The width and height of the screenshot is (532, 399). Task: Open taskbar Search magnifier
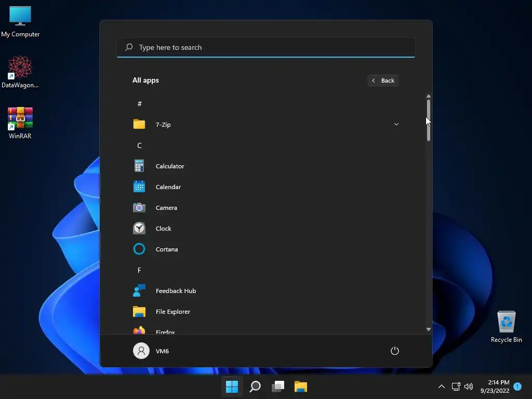tap(255, 387)
